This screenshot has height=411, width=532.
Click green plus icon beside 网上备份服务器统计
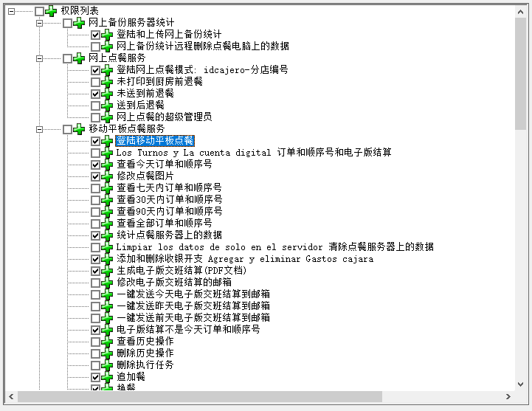pyautogui.click(x=79, y=23)
